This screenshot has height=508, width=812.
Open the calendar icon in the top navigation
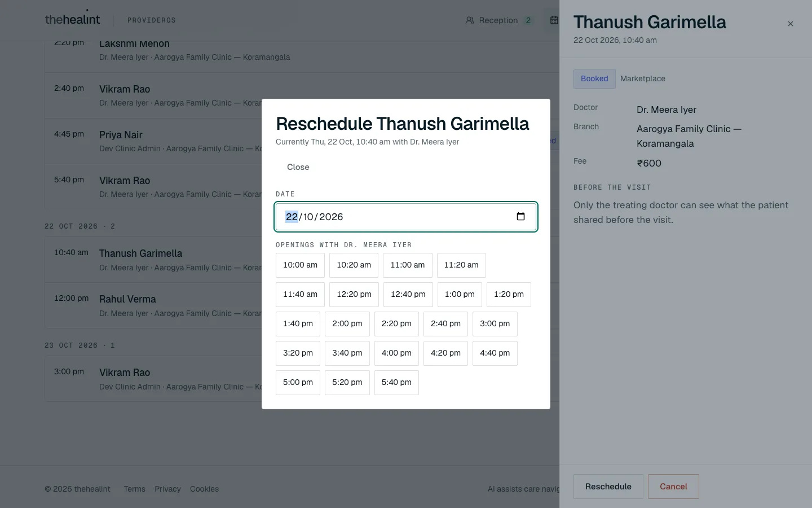pos(554,20)
